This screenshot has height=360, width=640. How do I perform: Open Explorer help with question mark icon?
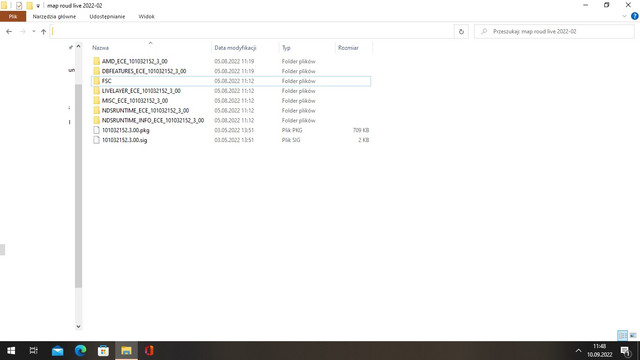635,16
